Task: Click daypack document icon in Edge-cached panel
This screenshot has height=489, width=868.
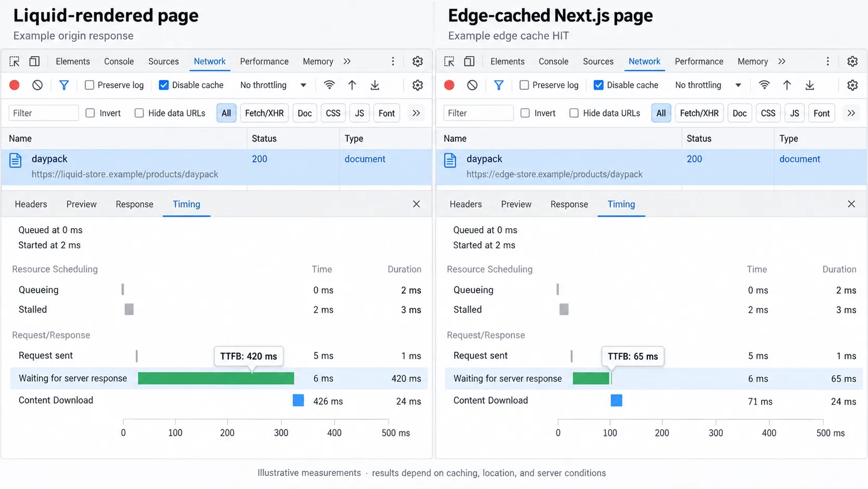Action: tap(451, 161)
